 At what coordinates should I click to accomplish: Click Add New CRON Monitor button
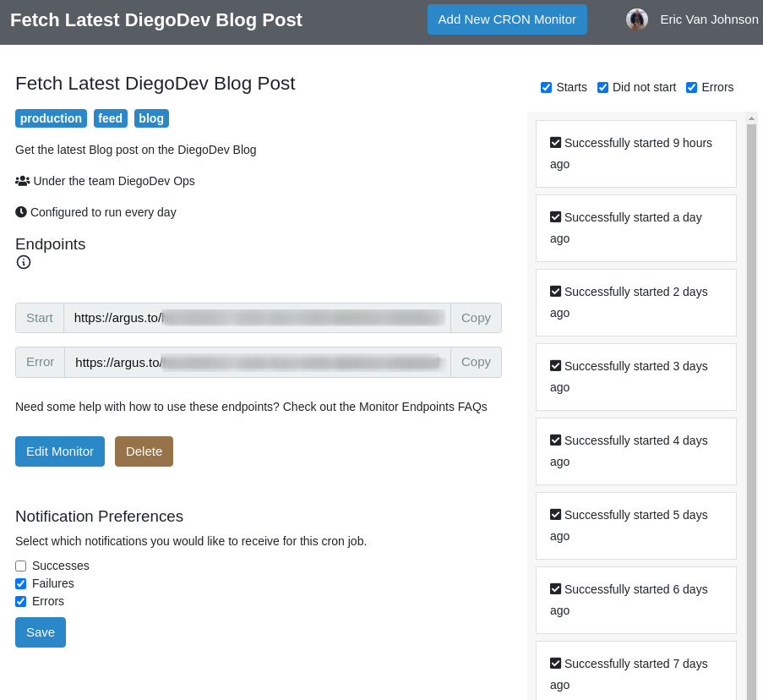click(507, 19)
